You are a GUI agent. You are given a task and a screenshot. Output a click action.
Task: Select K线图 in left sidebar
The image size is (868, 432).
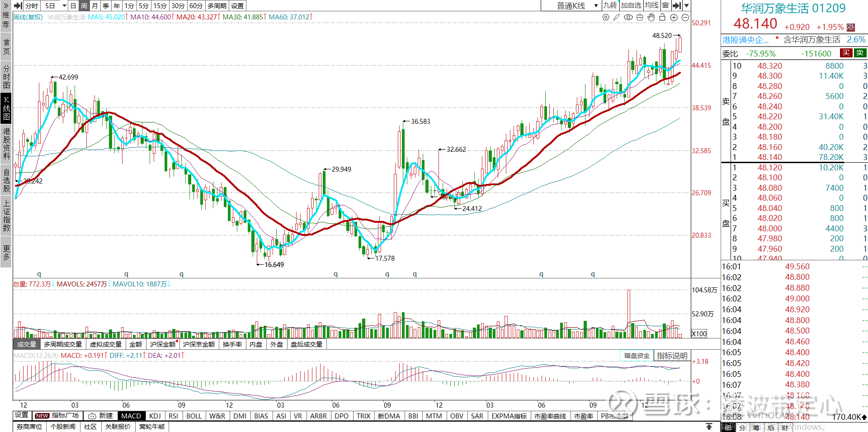[6, 108]
